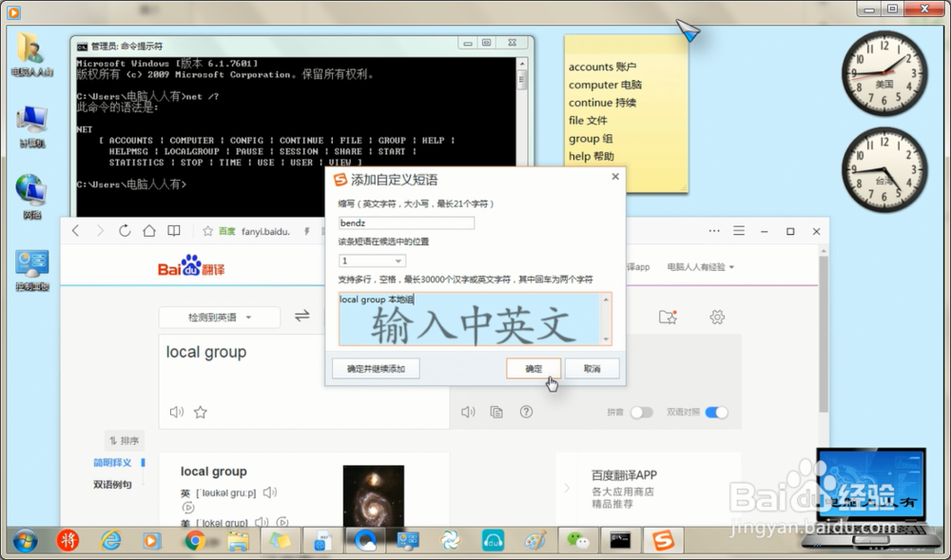The height and width of the screenshot is (560, 951).
Task: Switch to command prompt in taskbar
Action: (x=620, y=540)
